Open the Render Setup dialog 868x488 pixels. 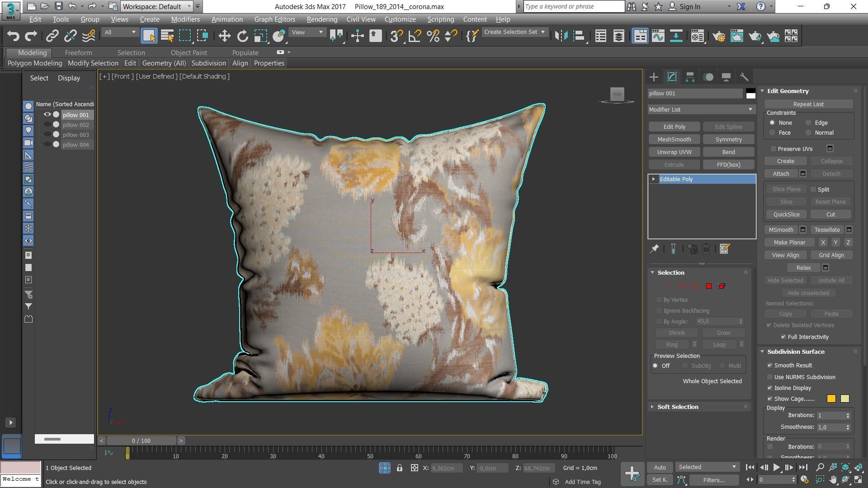(x=719, y=36)
